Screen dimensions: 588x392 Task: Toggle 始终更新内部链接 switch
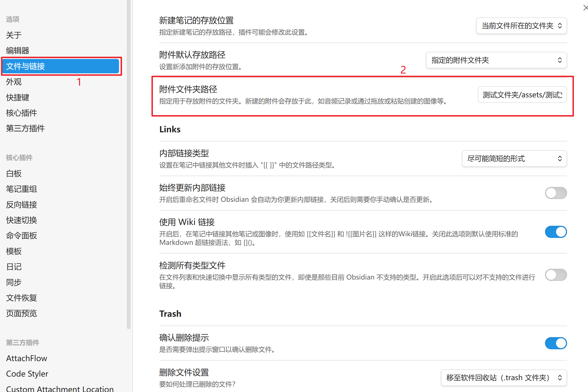[555, 193]
